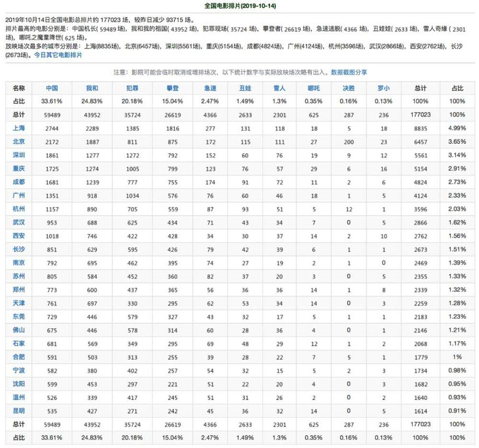Open the 上海 city link

click(18, 128)
